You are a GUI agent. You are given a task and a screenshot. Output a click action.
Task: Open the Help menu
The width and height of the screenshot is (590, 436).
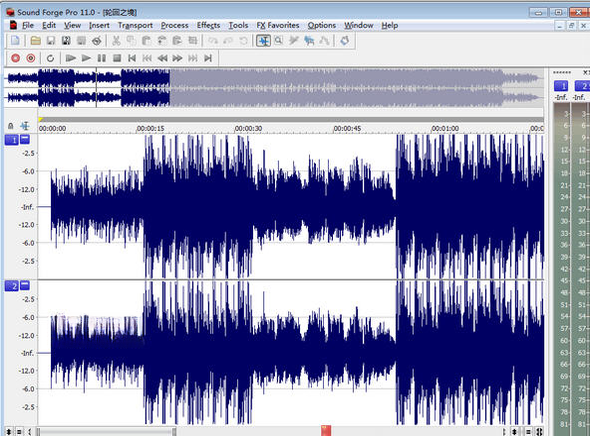(389, 25)
